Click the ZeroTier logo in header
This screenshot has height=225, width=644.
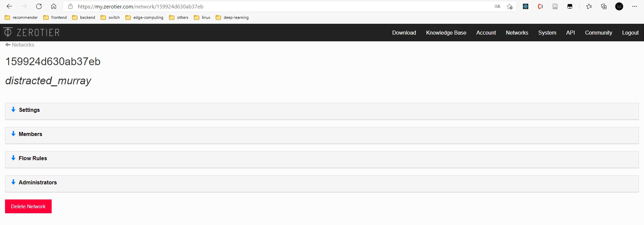32,33
